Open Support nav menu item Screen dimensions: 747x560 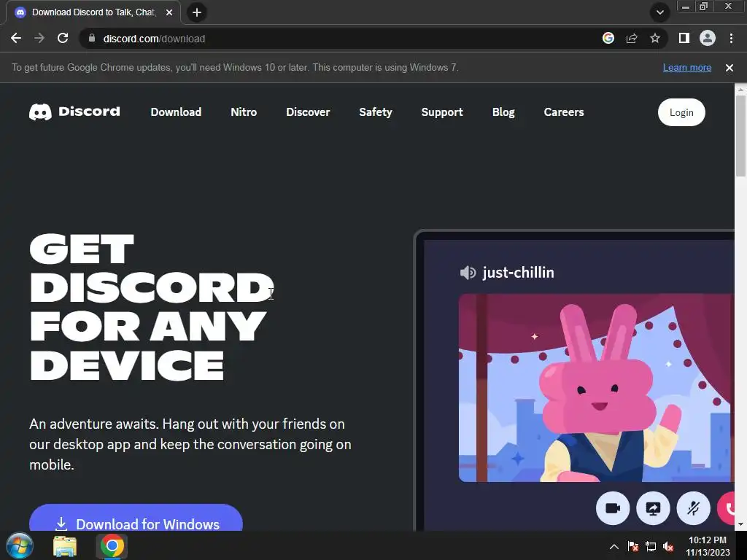coord(441,112)
